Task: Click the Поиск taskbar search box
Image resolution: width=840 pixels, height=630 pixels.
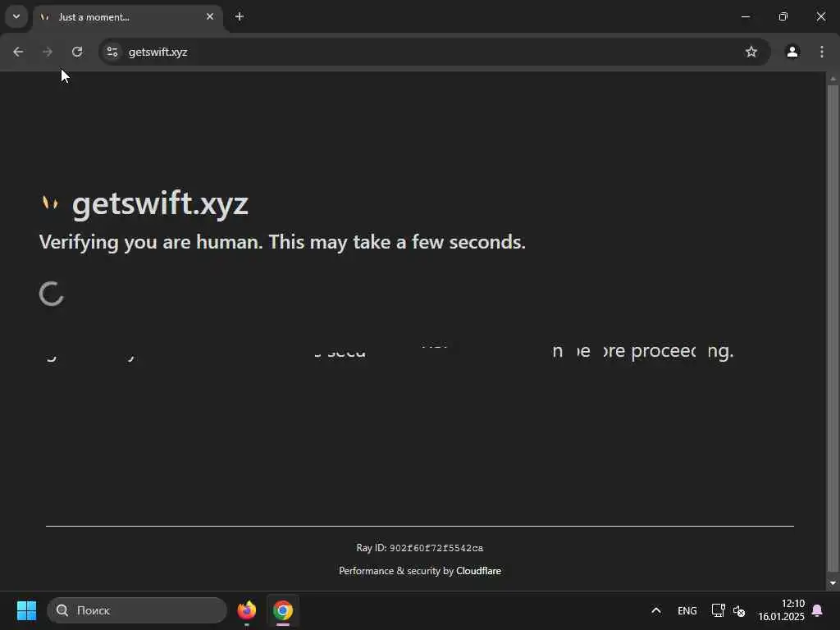Action: click(137, 610)
